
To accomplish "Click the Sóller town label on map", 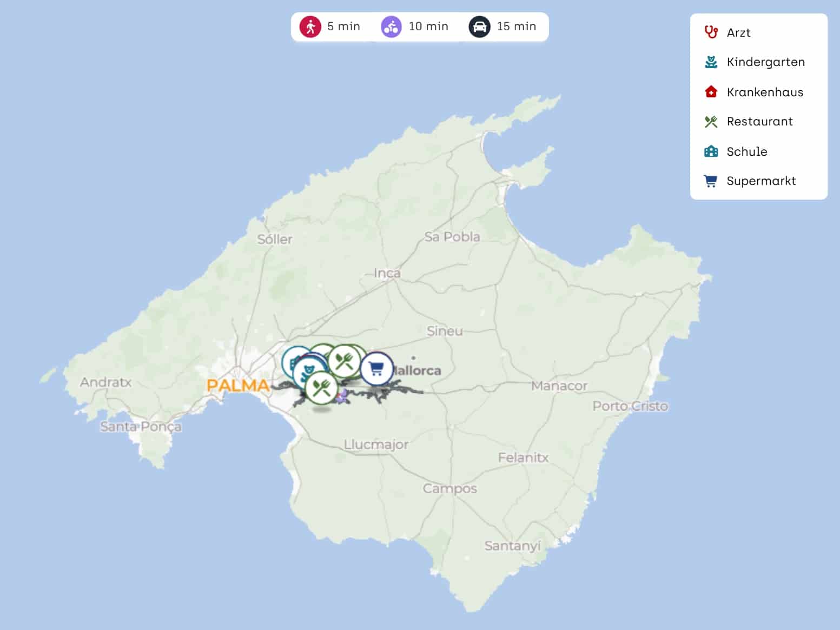I will [x=275, y=239].
